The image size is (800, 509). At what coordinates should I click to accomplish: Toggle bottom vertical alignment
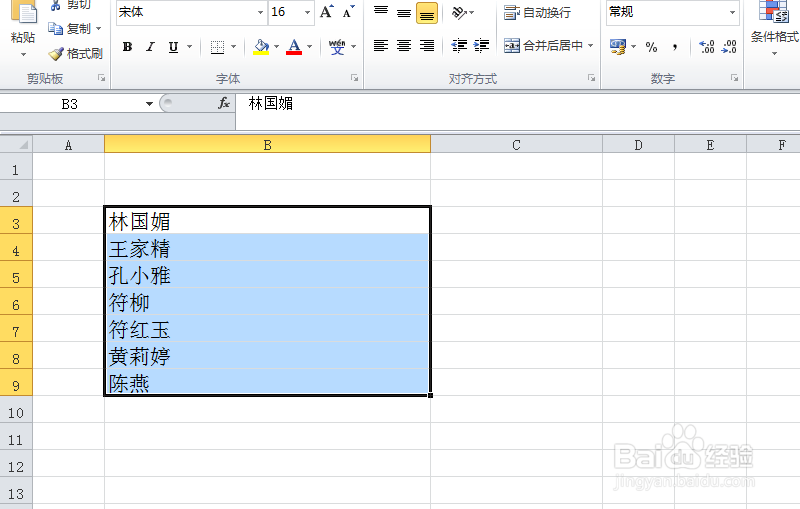tap(427, 12)
